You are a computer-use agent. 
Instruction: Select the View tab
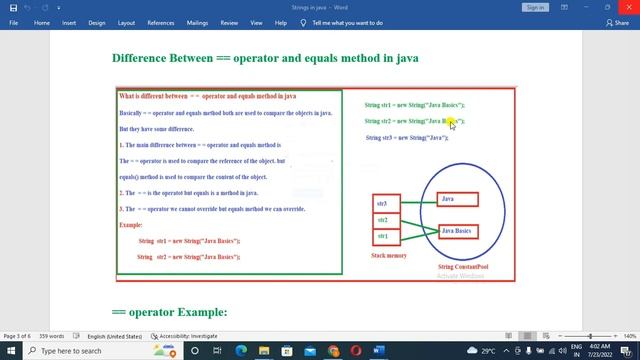pos(256,23)
